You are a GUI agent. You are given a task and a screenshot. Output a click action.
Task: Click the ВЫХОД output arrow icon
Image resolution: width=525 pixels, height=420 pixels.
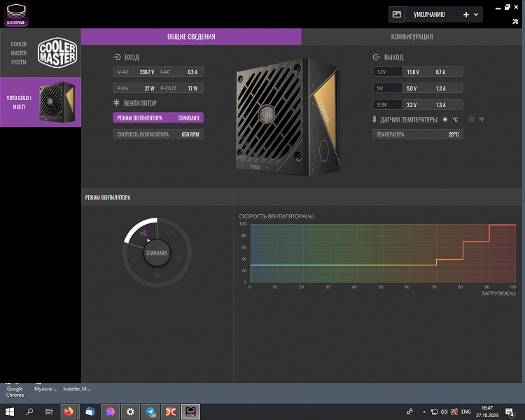pos(377,57)
